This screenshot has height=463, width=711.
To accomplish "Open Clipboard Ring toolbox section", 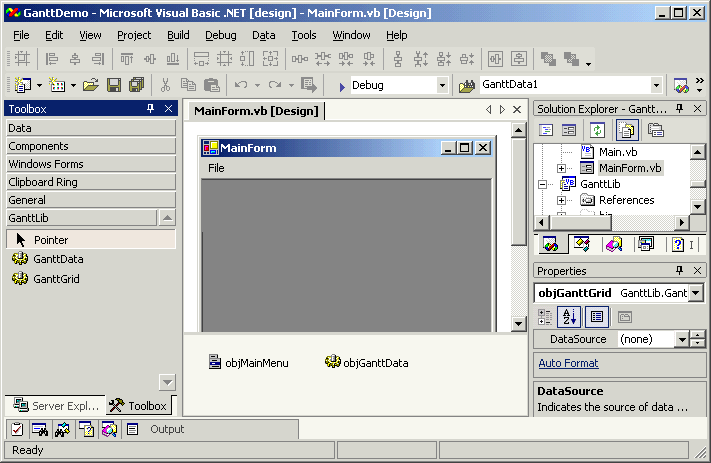I will pyautogui.click(x=91, y=182).
